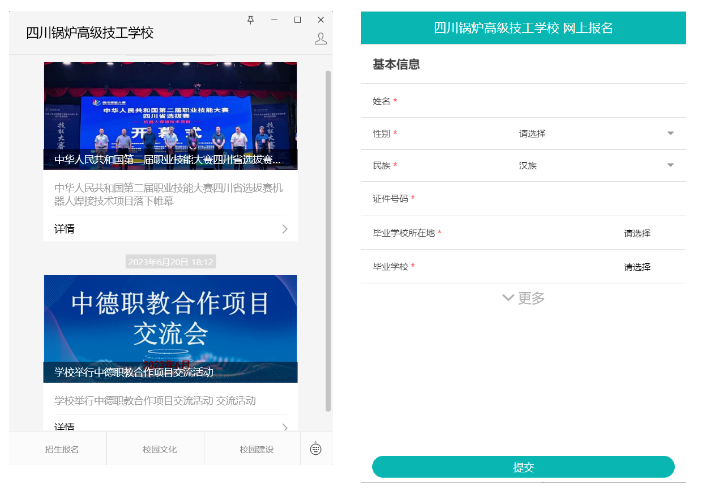Maximize the WeChat account window
709x495 pixels.
[297, 20]
